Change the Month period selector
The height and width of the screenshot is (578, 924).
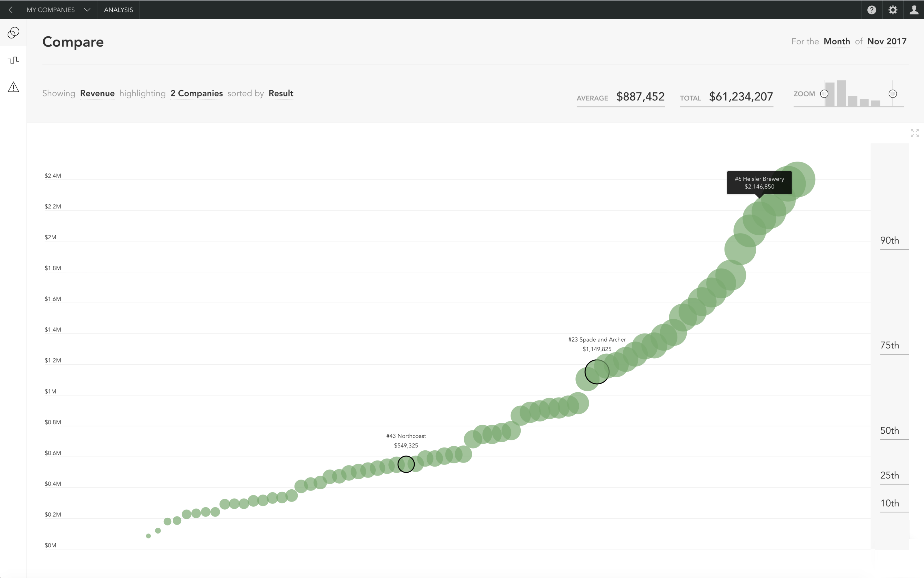coord(837,41)
